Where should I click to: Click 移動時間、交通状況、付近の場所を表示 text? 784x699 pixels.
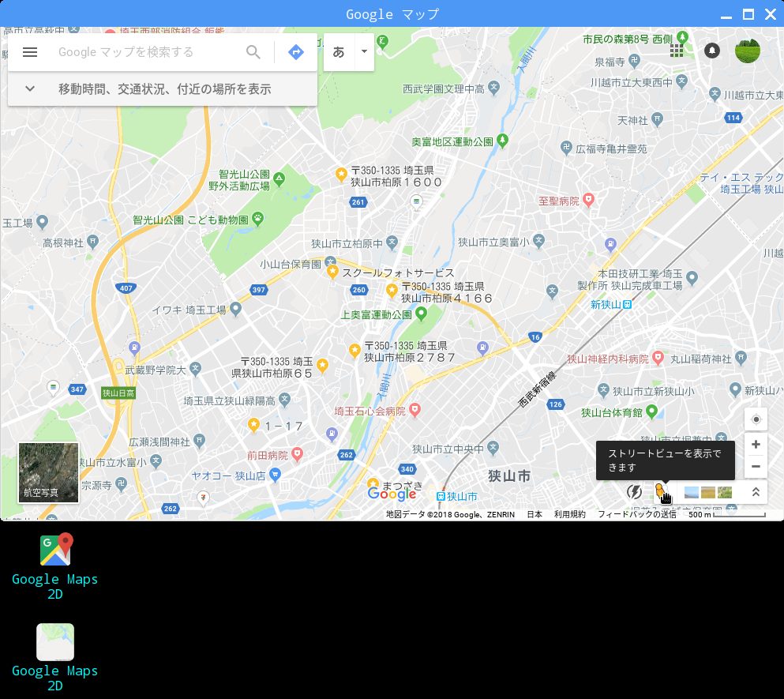(164, 89)
